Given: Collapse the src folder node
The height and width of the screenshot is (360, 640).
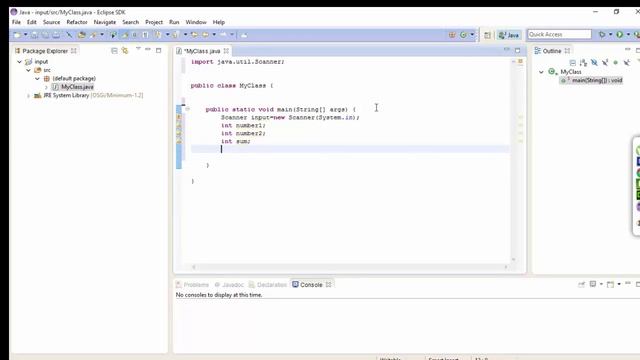Looking at the screenshot, I should tap(28, 70).
